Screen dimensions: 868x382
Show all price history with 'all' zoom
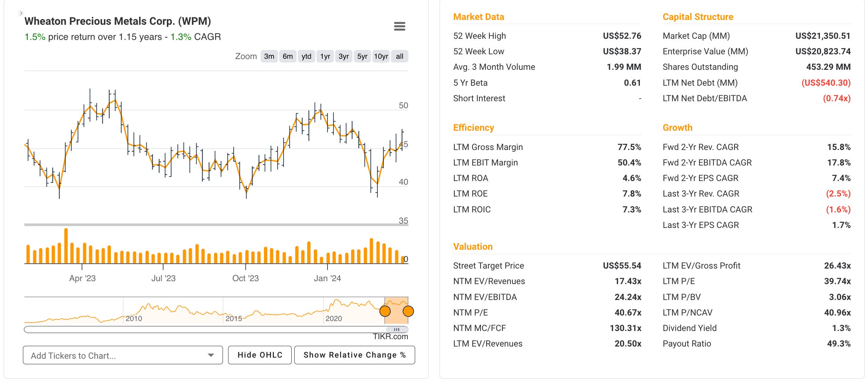pyautogui.click(x=399, y=56)
